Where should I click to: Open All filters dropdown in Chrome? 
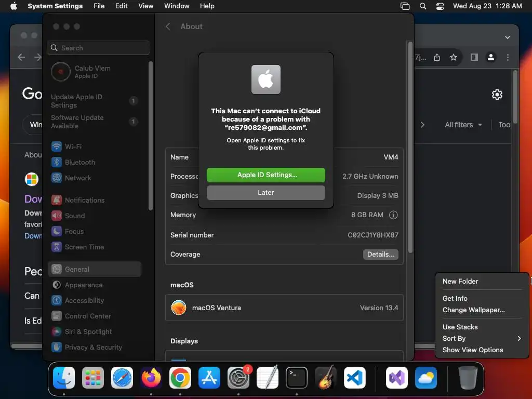tap(463, 125)
